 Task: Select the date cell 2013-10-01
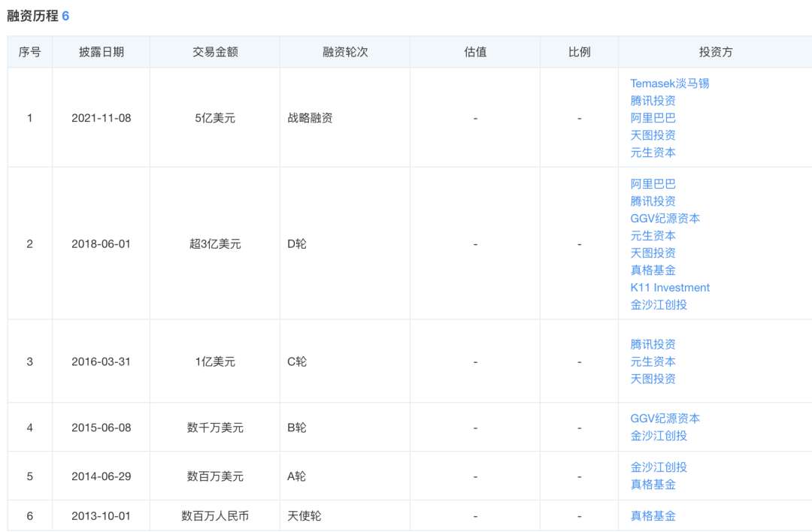click(101, 516)
